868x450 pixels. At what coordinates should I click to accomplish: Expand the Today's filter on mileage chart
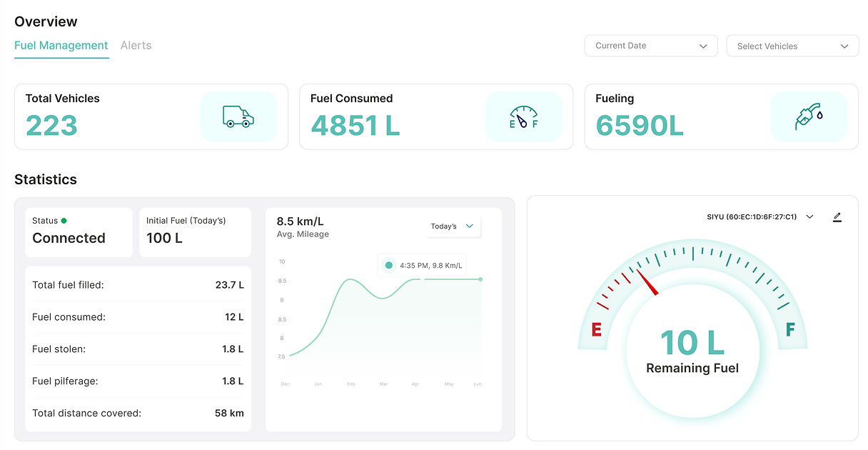click(453, 226)
